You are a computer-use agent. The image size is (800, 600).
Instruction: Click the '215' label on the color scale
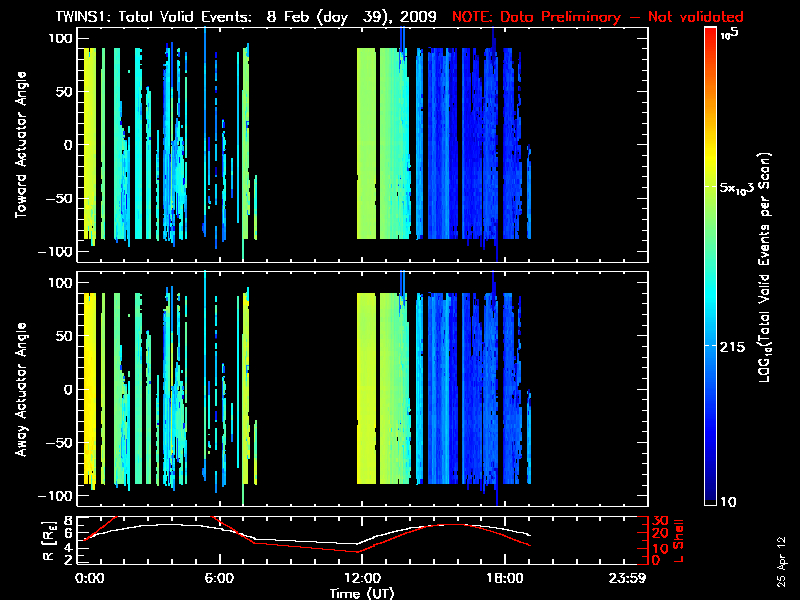[737, 345]
